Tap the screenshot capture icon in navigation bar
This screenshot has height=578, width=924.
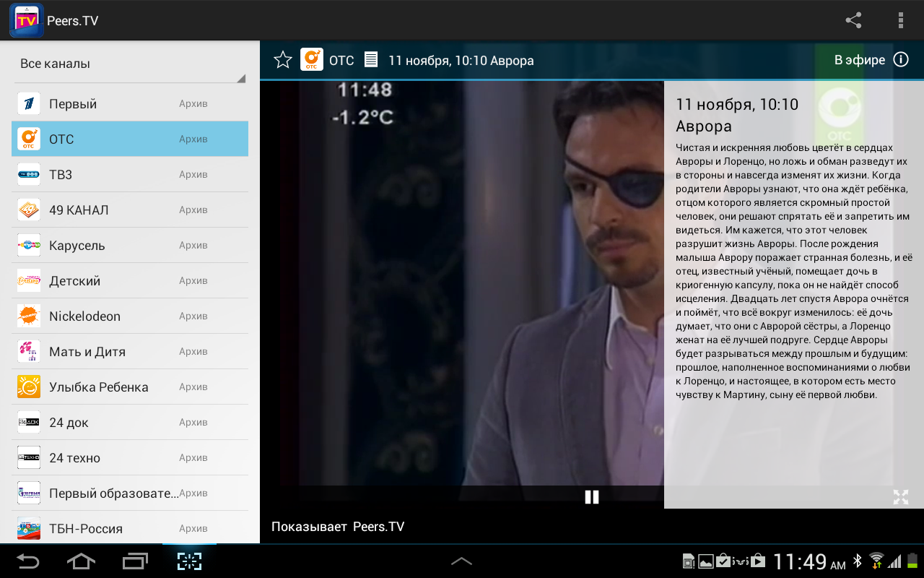pos(189,561)
